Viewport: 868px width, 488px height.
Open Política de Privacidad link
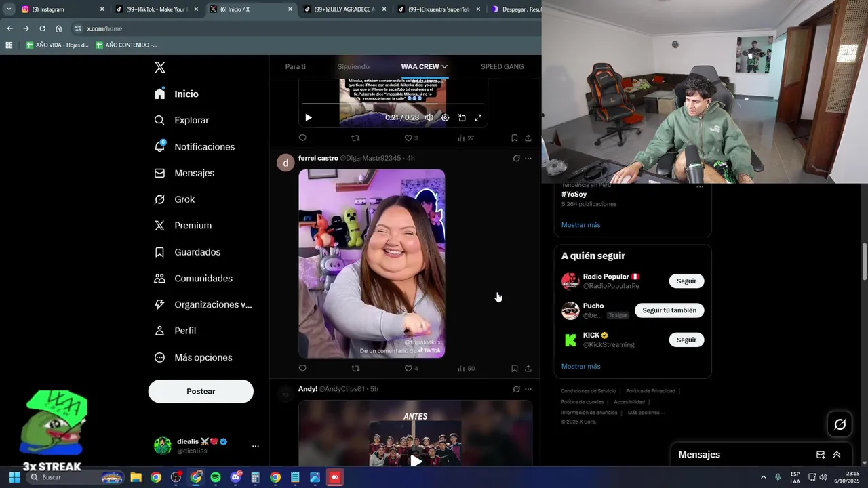[x=650, y=391]
